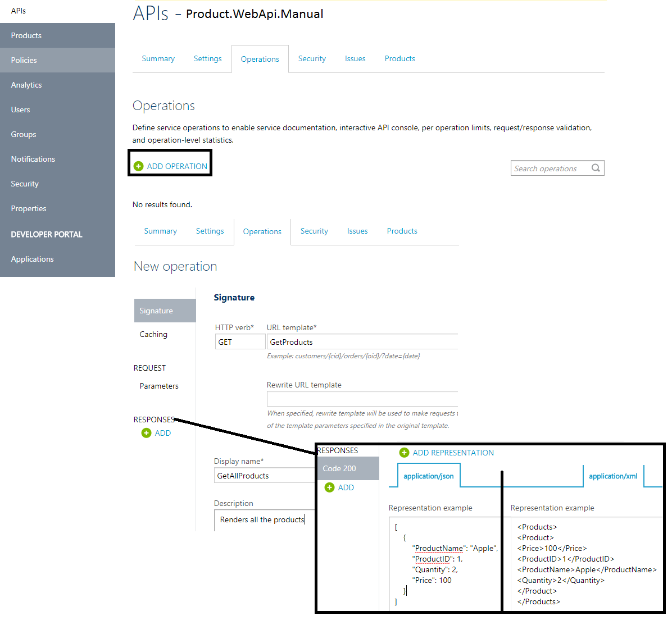
Task: Switch to the Summary tab
Action: (x=158, y=58)
